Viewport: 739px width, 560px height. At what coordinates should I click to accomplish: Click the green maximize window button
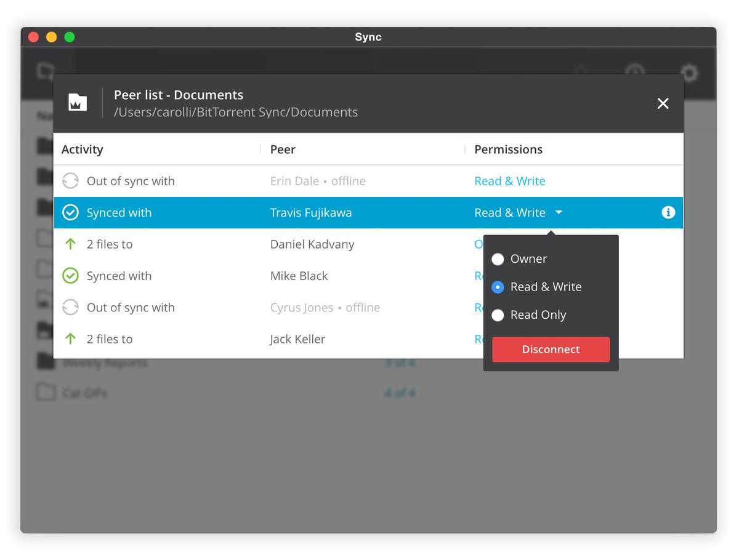click(x=70, y=37)
